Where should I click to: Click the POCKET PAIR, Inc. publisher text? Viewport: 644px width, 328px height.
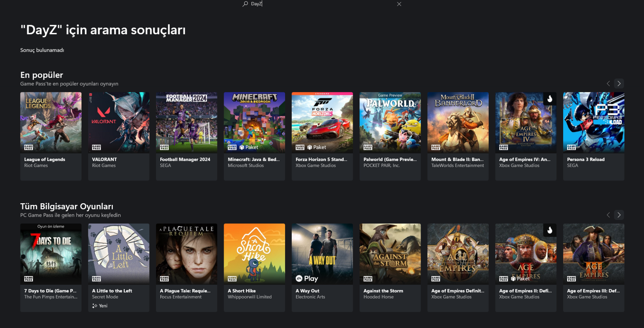[382, 166]
